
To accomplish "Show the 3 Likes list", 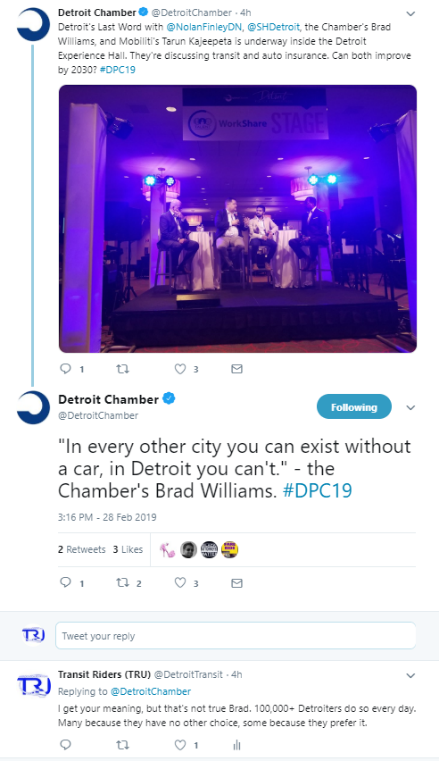I will click(128, 549).
